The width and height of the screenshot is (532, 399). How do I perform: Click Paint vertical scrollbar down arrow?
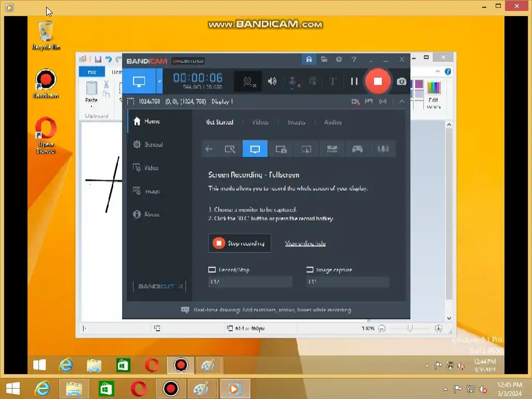click(449, 318)
